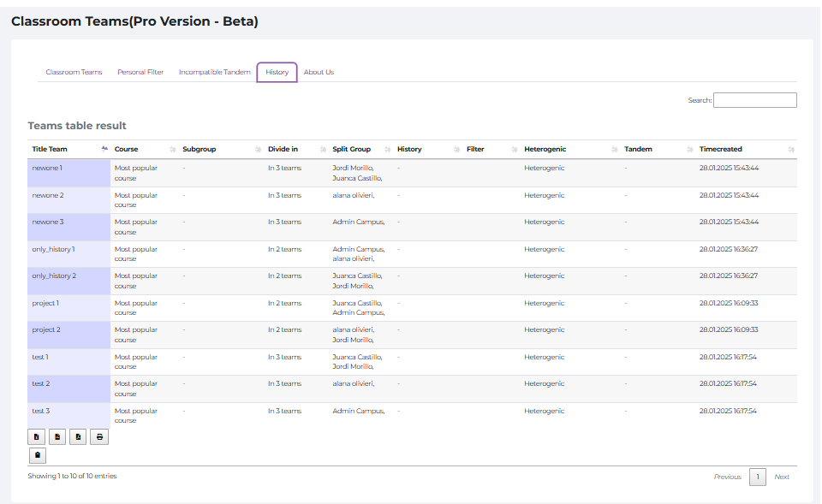Go to Incompatible Tandem tab
822x504 pixels.
pyautogui.click(x=214, y=73)
